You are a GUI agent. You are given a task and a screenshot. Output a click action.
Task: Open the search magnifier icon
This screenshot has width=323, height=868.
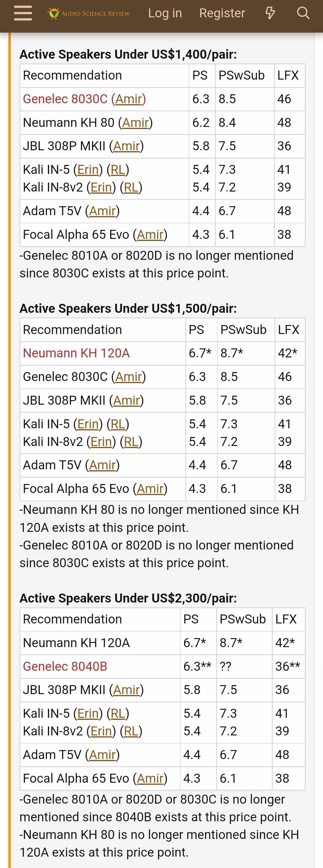point(303,13)
